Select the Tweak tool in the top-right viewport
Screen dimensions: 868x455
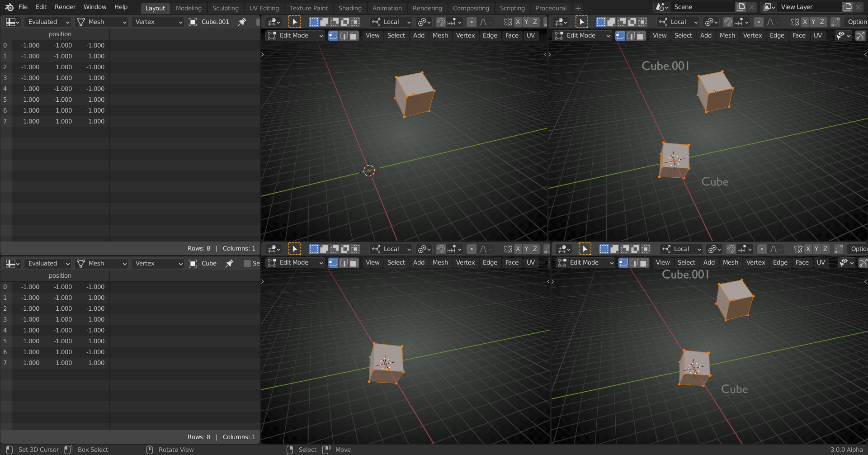coord(582,22)
